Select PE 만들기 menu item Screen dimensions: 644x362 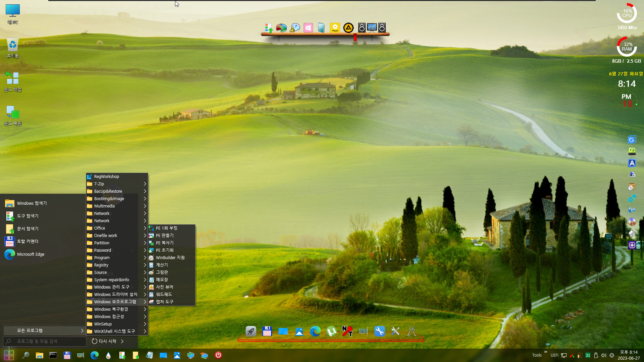171,235
